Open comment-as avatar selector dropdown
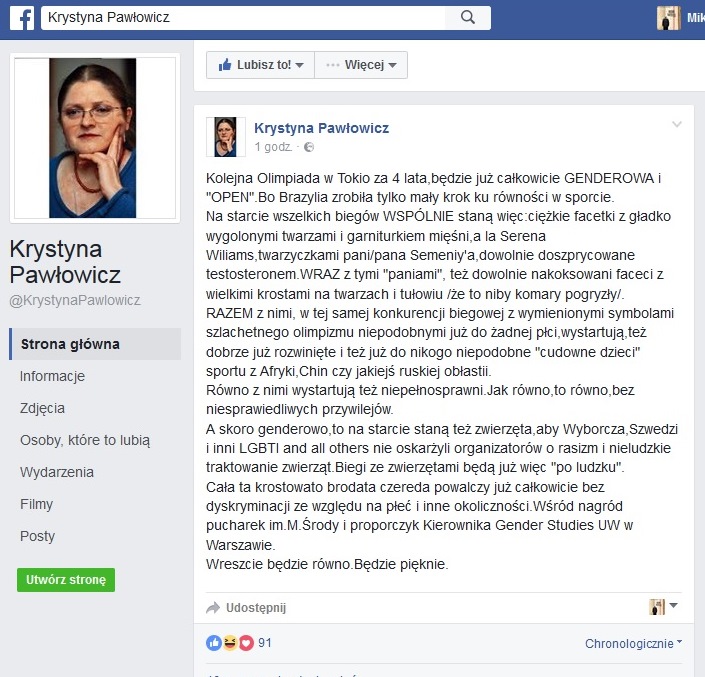Screen dimensions: 705x677 click(663, 607)
